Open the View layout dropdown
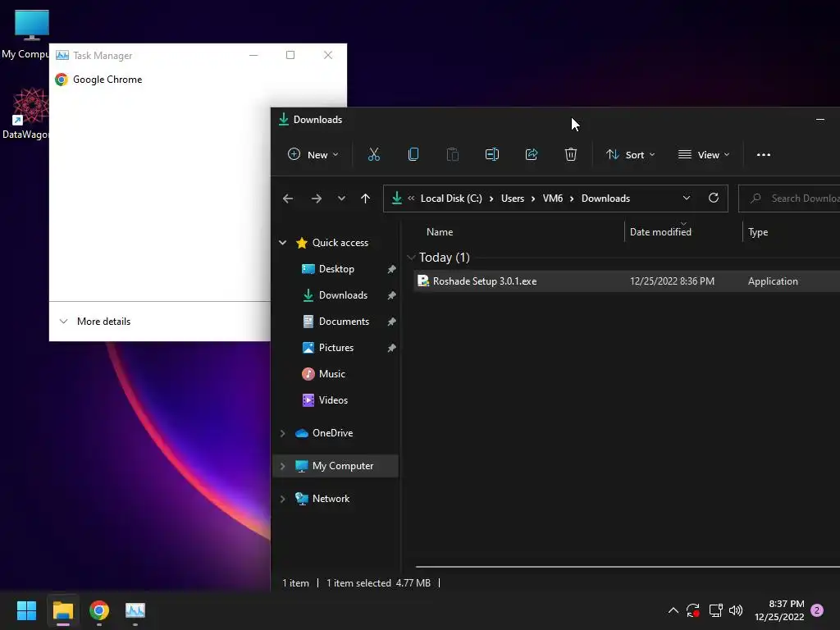Image resolution: width=840 pixels, height=630 pixels. (x=704, y=155)
